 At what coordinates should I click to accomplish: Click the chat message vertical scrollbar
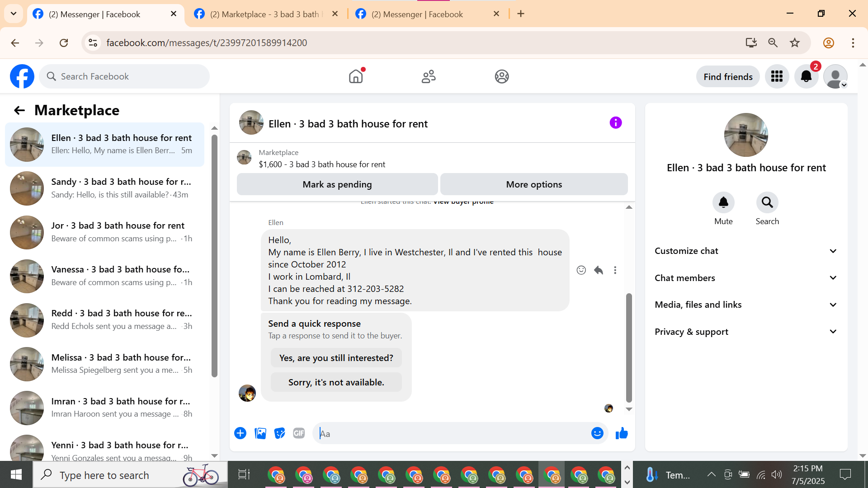tap(628, 347)
